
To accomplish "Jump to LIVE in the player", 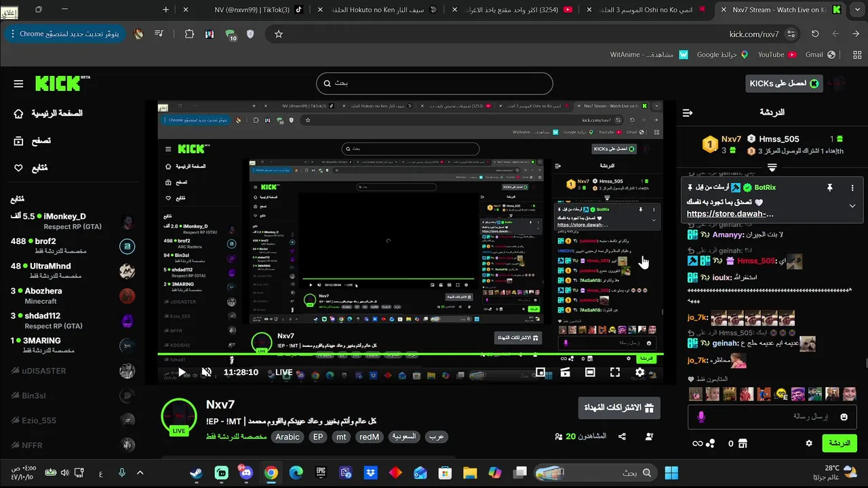I will click(x=283, y=372).
